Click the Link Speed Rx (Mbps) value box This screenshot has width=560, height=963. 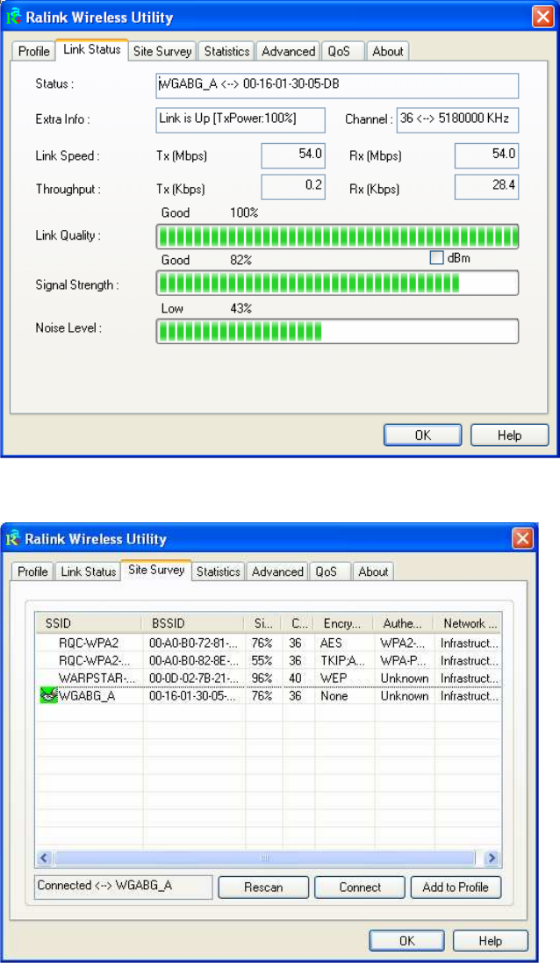click(487, 155)
